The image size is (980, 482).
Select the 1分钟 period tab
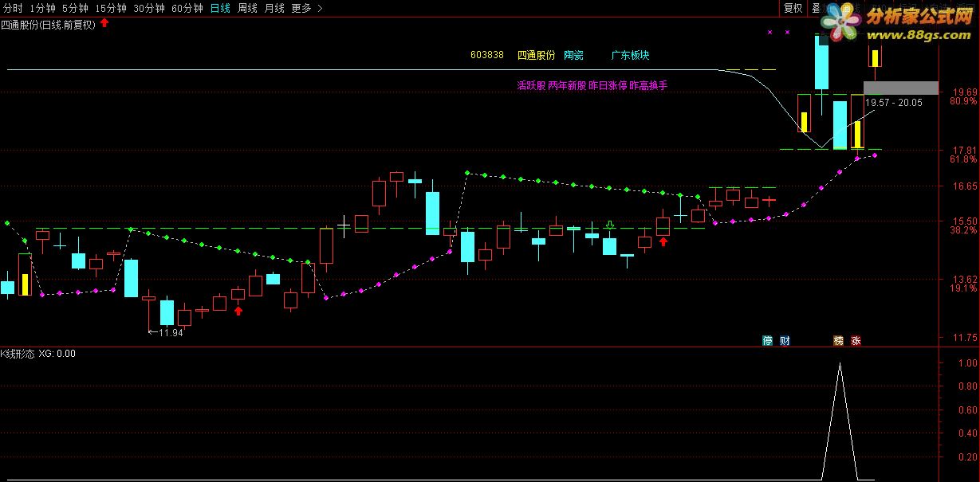tap(42, 8)
